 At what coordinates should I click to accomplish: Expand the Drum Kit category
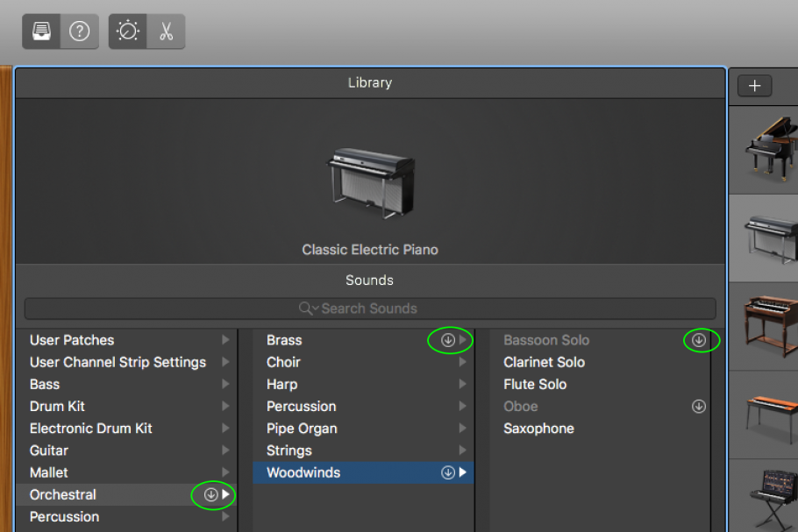[123, 407]
